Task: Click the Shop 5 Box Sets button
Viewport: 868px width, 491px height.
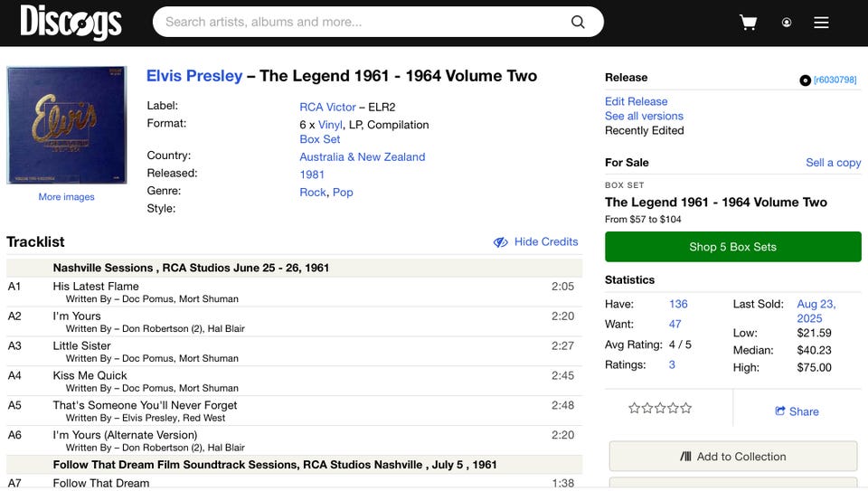Action: [x=733, y=247]
